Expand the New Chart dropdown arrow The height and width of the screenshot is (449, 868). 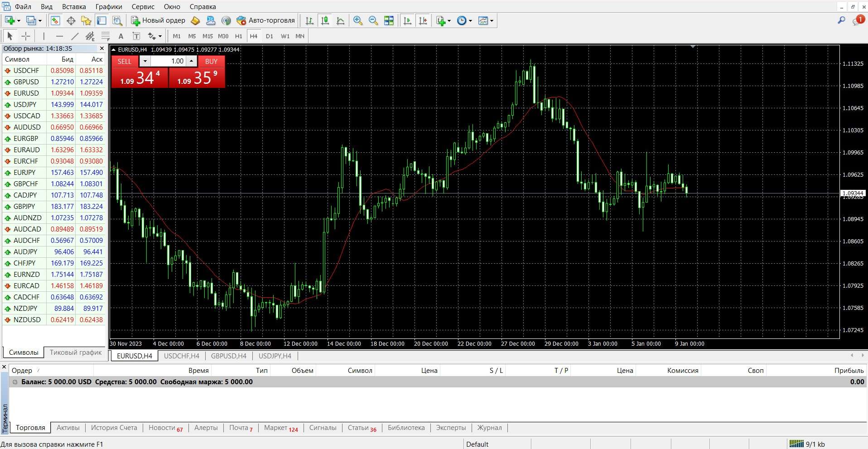[19, 20]
